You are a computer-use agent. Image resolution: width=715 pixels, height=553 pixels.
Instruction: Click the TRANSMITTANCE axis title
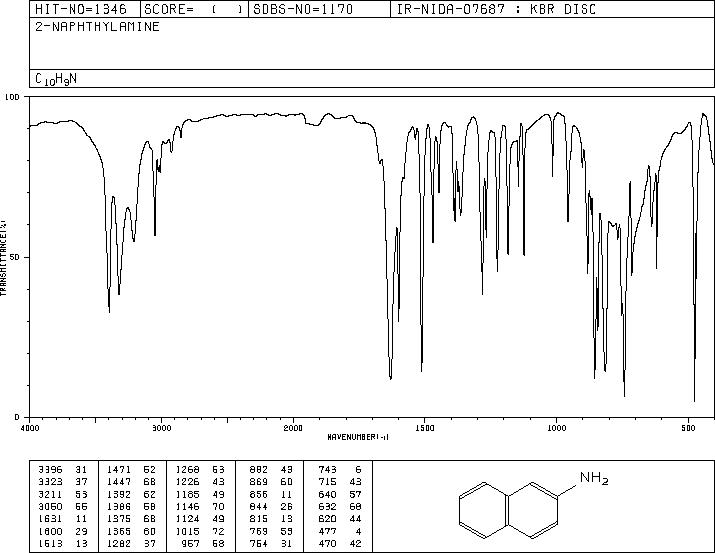pos(3,257)
